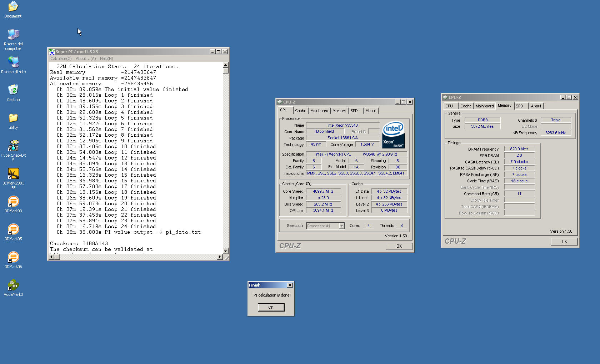Screen dimensions: 600x364
Task: Click Super PI horizontal scrollbar right arrow
Action: tap(220, 257)
